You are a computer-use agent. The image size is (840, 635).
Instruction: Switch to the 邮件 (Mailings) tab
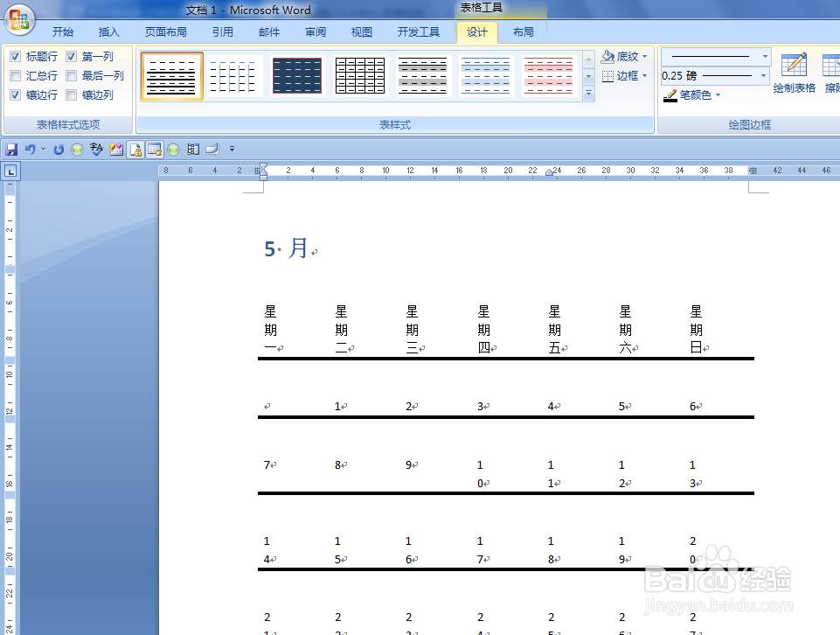[x=269, y=32]
